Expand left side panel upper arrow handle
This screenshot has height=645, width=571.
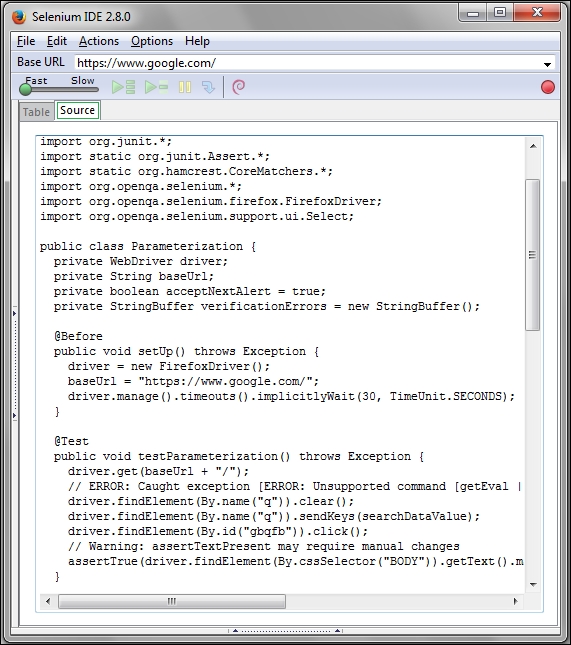pos(14,313)
